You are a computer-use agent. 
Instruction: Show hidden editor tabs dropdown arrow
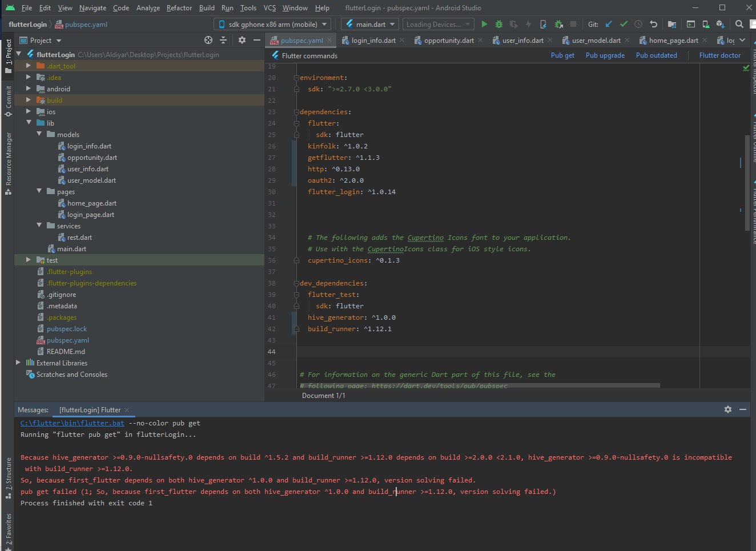tap(742, 40)
